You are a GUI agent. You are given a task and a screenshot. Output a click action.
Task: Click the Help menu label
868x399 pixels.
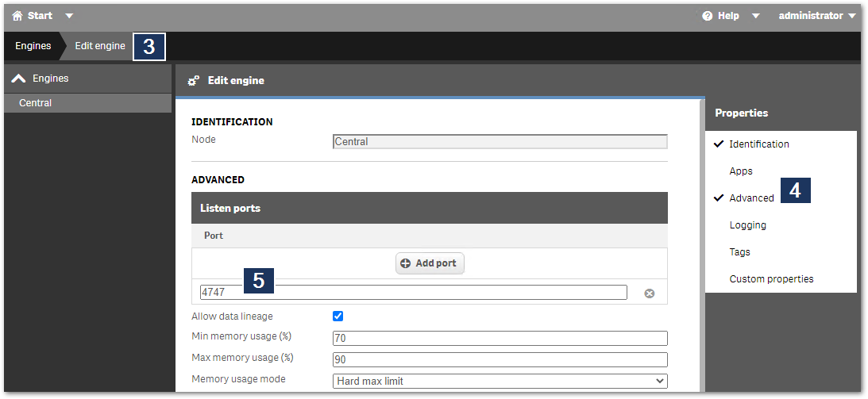coord(728,16)
